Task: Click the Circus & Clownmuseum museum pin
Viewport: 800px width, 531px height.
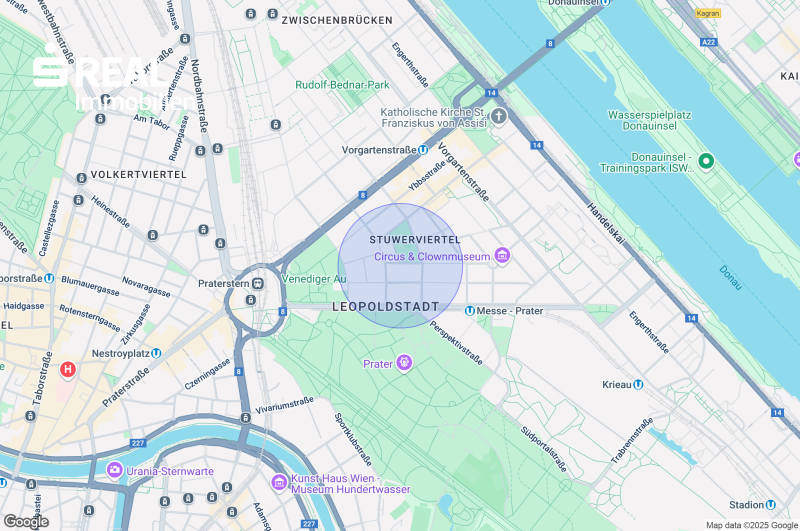Action: (502, 256)
